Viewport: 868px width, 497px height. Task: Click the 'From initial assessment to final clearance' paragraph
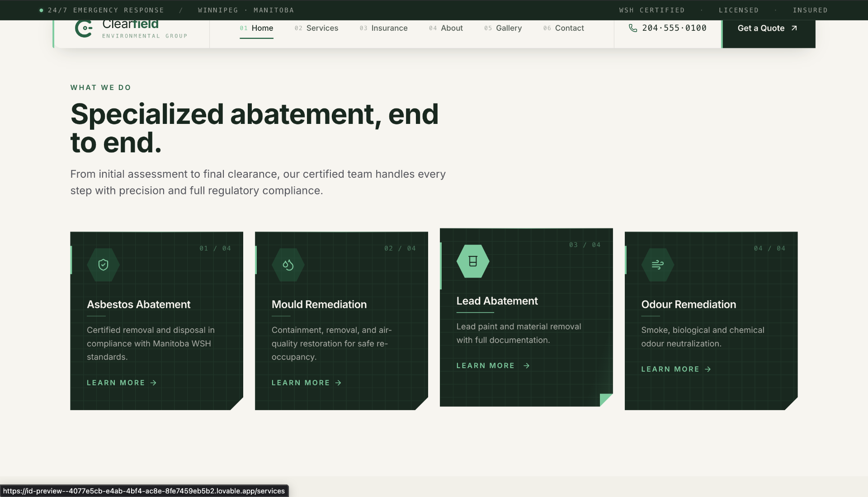(x=258, y=182)
